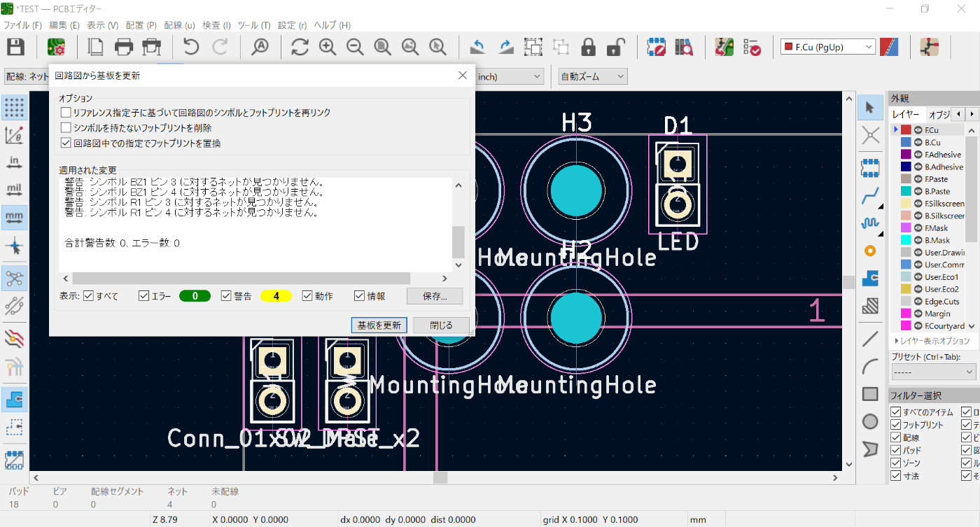Switch units to mm in the left toolbar

pos(14,217)
